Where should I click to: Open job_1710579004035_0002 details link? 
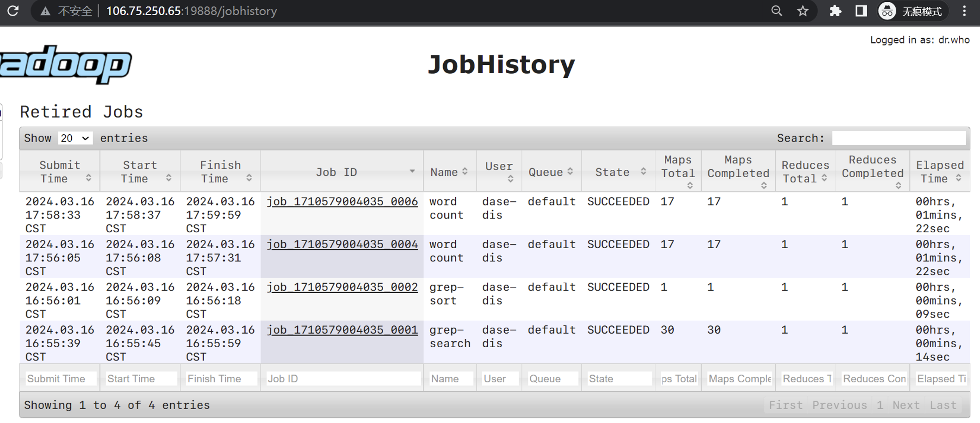point(342,287)
